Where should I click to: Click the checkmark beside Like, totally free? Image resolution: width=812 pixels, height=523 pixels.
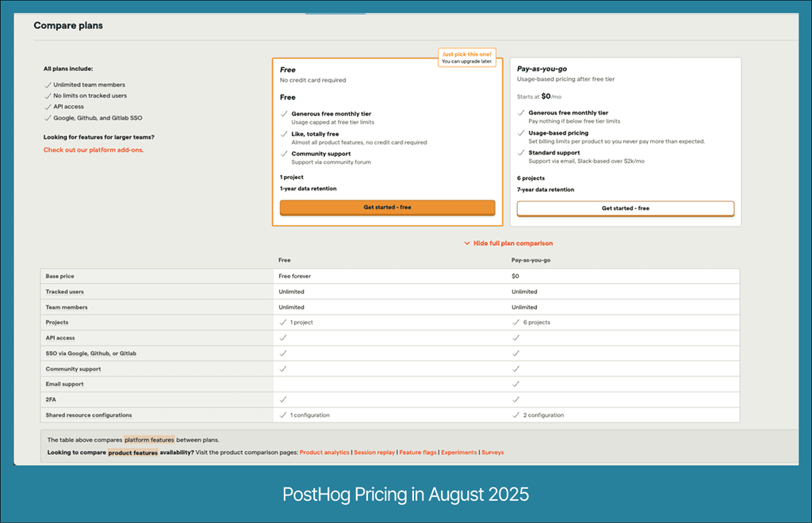tap(283, 132)
